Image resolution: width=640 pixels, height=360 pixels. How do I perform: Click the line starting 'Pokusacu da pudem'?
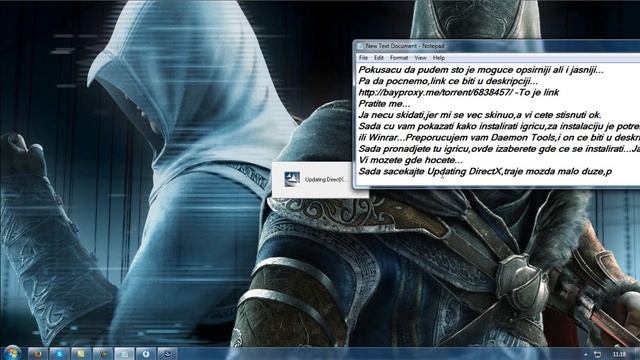click(x=481, y=70)
